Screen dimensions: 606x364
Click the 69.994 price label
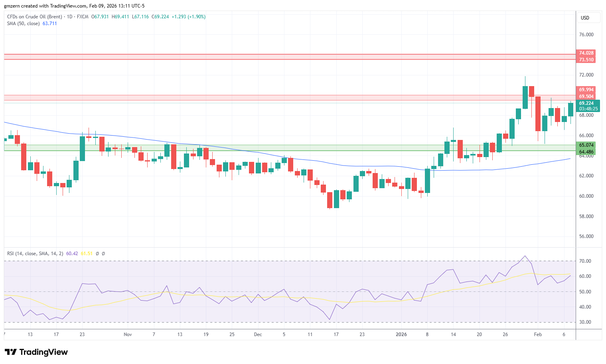pyautogui.click(x=586, y=90)
